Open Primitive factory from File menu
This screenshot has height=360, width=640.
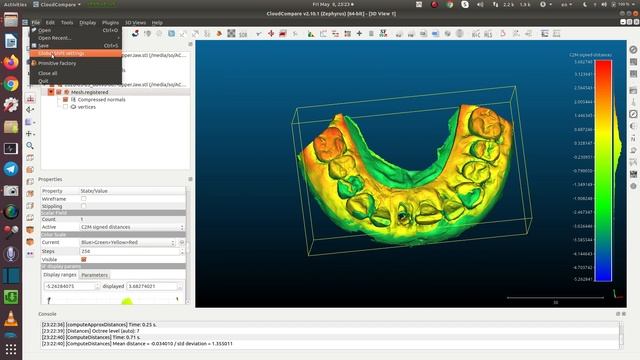coord(75,63)
